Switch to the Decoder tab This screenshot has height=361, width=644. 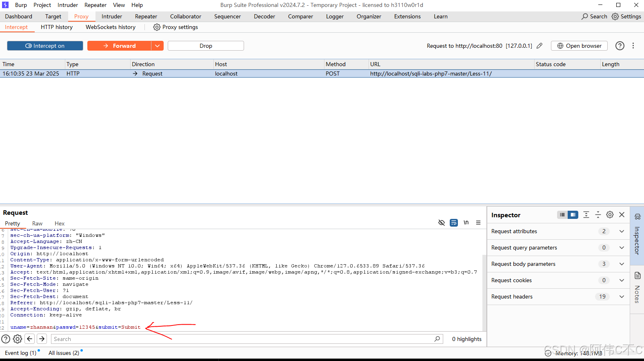point(264,16)
